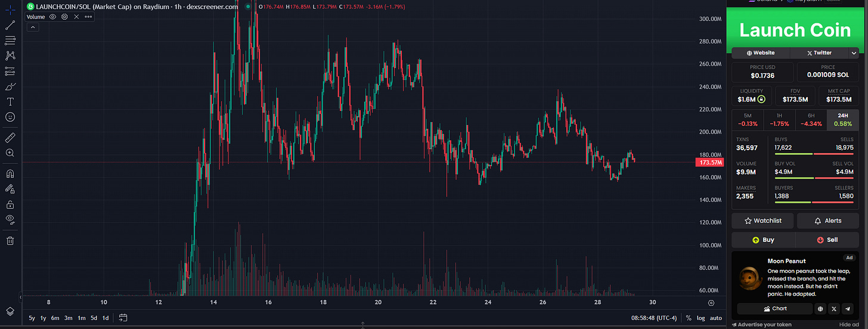Click the Buy button
This screenshot has width=868, height=329.
coord(763,240)
